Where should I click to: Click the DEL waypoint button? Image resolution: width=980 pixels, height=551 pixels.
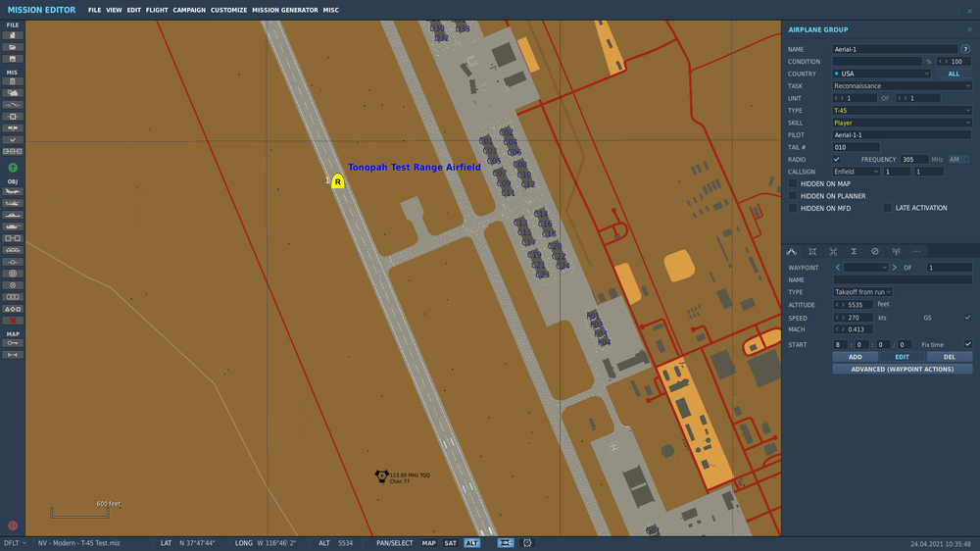tap(950, 357)
